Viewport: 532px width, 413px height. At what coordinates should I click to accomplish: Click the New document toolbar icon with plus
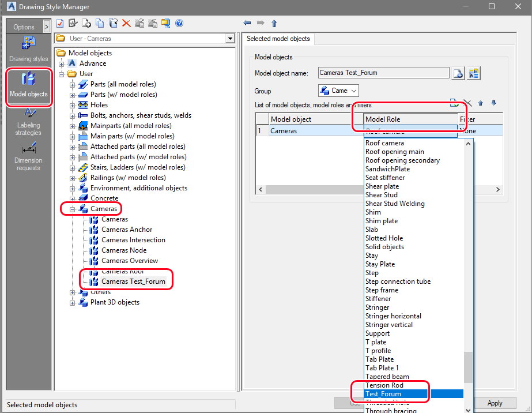point(86,23)
